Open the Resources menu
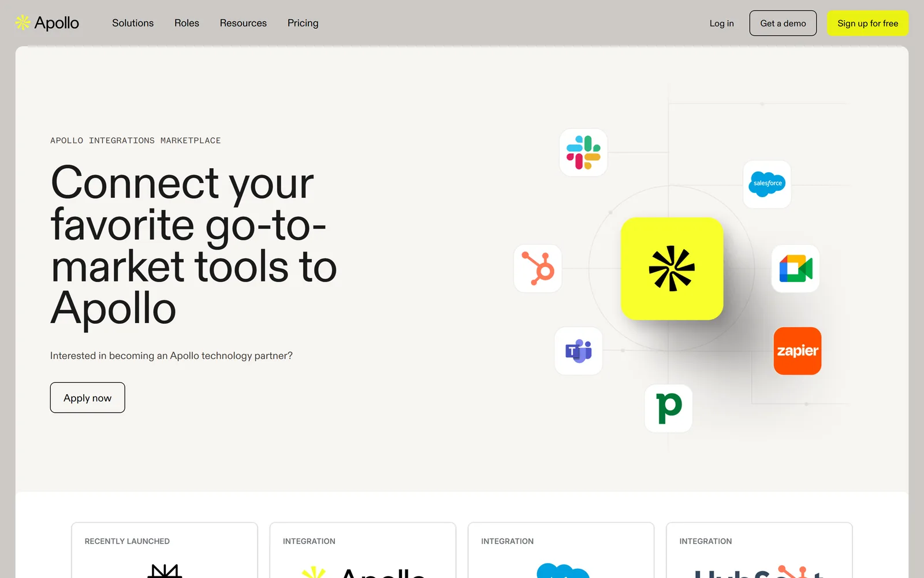Image resolution: width=924 pixels, height=578 pixels. click(243, 23)
